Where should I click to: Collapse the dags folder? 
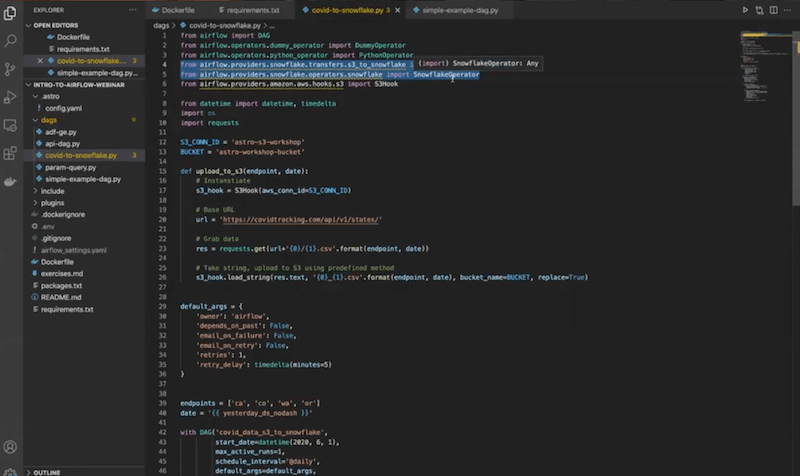click(x=49, y=119)
